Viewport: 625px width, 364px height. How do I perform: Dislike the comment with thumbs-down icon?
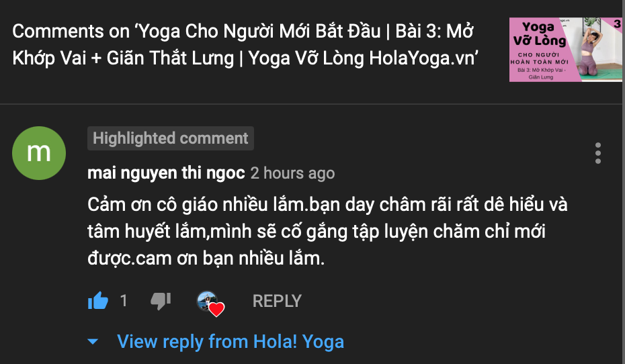(x=161, y=301)
